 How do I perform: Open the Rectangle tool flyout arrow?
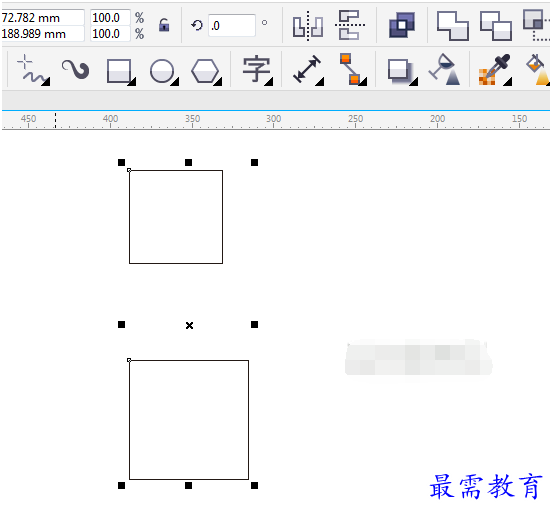[x=132, y=82]
